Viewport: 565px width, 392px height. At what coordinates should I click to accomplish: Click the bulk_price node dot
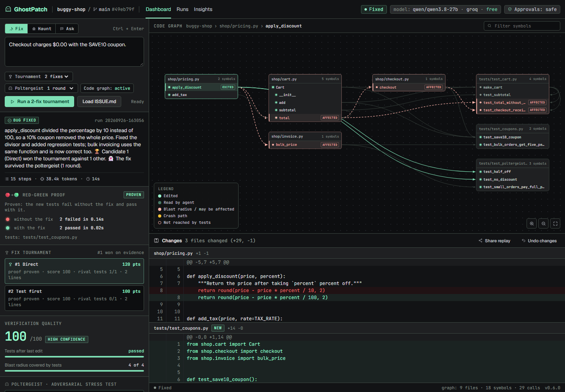point(273,145)
